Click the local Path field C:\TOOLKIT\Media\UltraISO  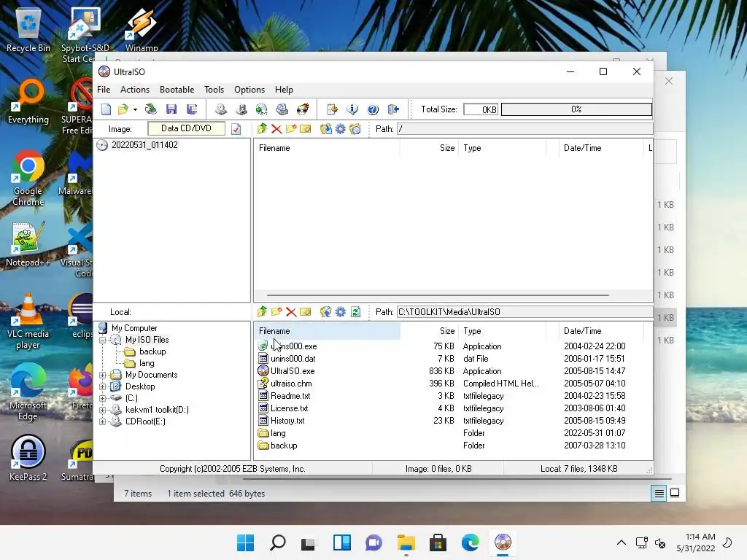pyautogui.click(x=525, y=312)
